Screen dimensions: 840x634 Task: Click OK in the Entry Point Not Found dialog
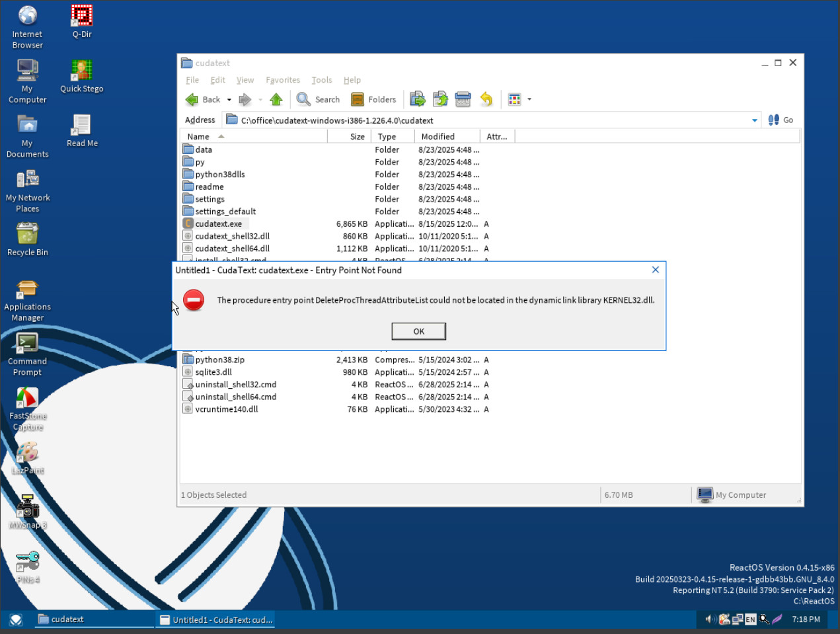[418, 331]
